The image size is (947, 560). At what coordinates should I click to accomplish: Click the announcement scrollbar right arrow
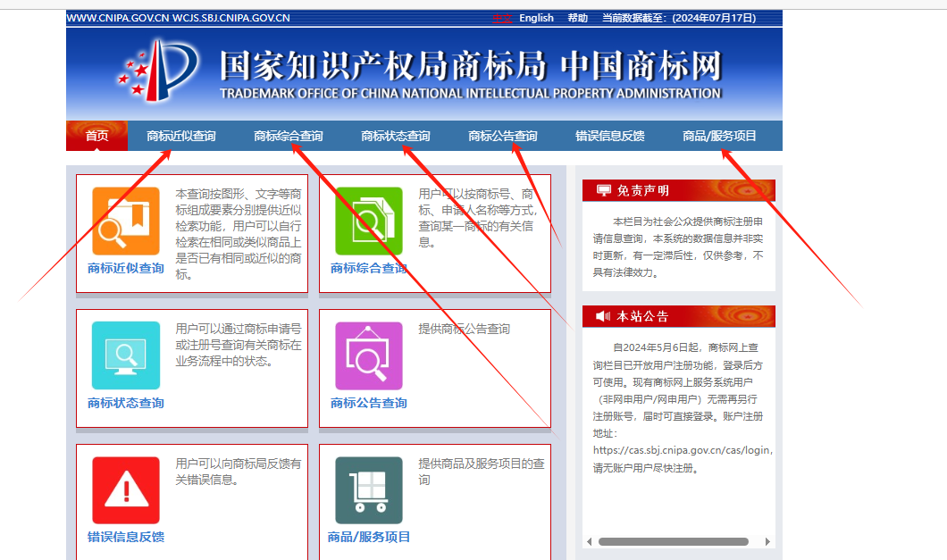click(x=767, y=542)
